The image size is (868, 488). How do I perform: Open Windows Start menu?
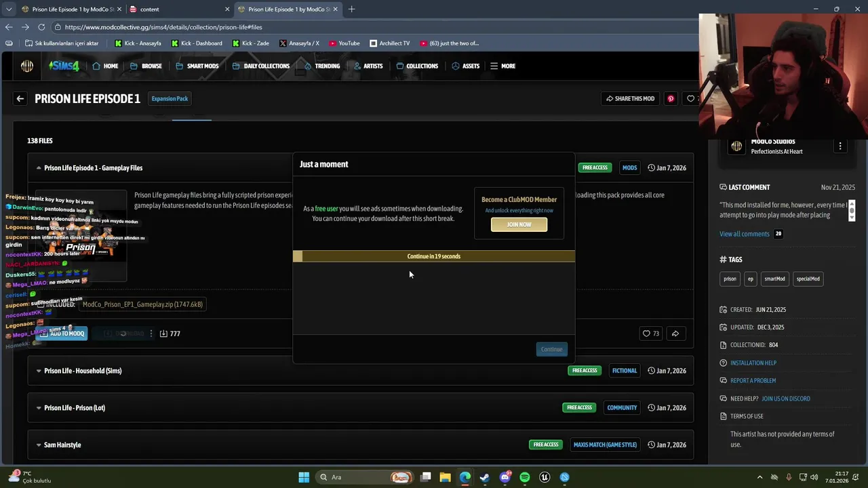point(304,477)
